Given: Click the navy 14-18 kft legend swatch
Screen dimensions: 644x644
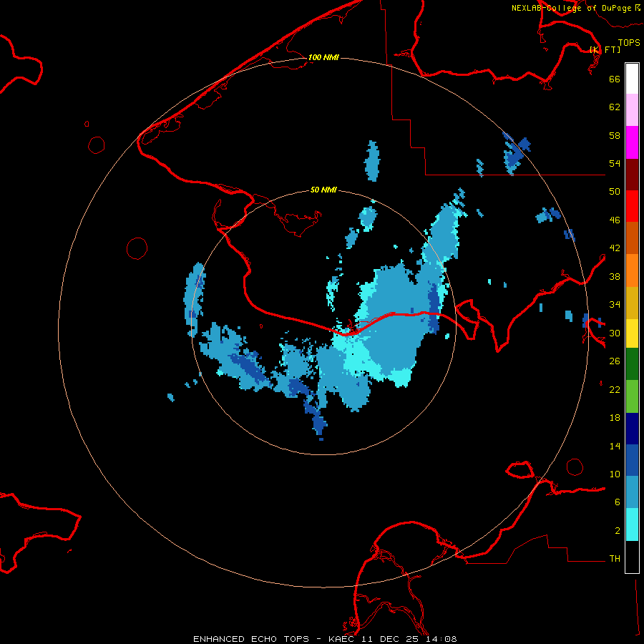Looking at the screenshot, I should (x=632, y=429).
